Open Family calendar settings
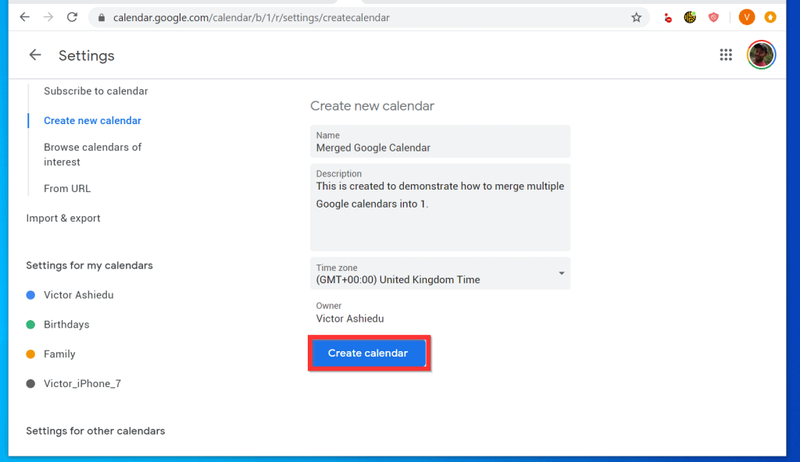This screenshot has width=800, height=462. click(x=59, y=354)
